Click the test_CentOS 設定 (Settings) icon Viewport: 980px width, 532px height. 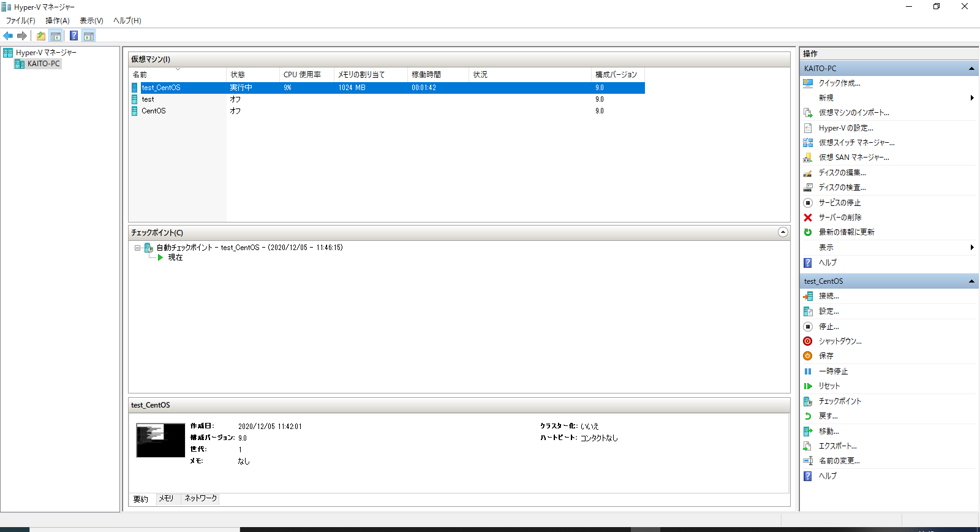click(808, 311)
